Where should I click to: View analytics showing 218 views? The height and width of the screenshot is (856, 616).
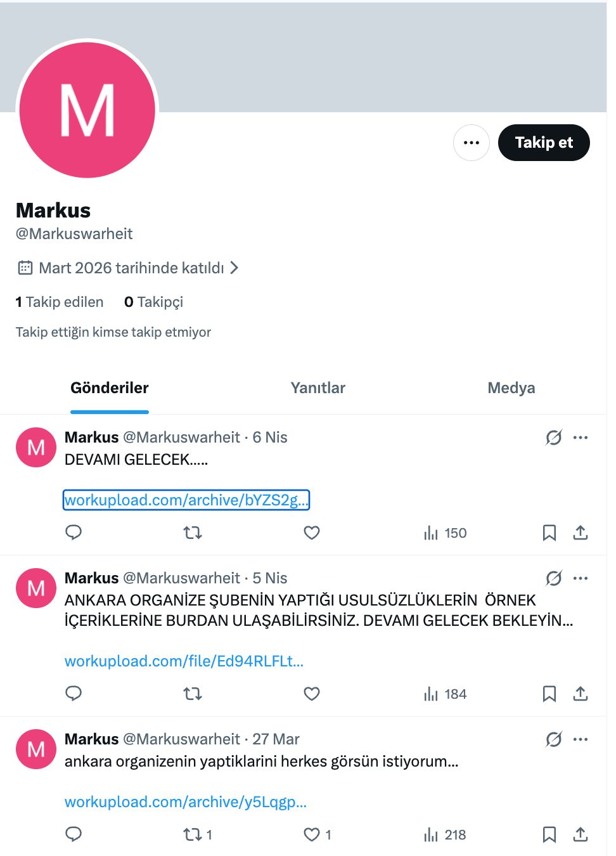tap(445, 834)
